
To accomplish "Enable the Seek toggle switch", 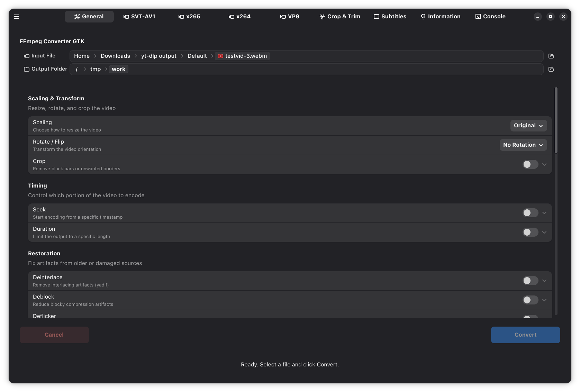I will click(x=530, y=213).
